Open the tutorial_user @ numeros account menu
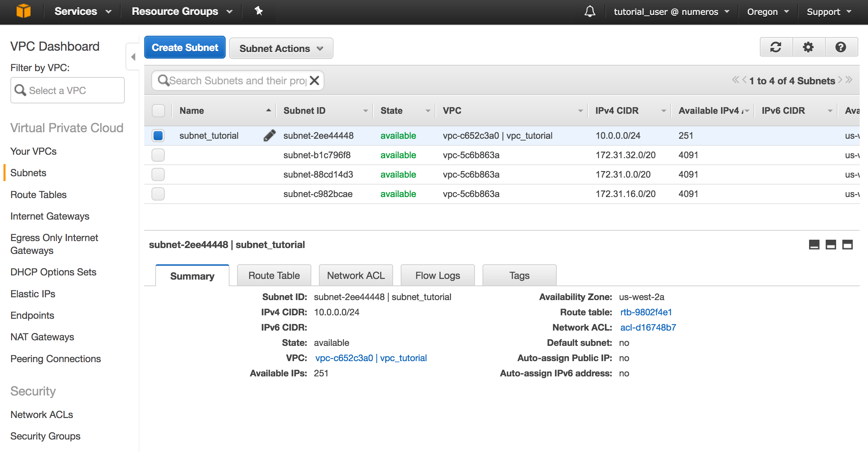This screenshot has height=452, width=868. [671, 12]
